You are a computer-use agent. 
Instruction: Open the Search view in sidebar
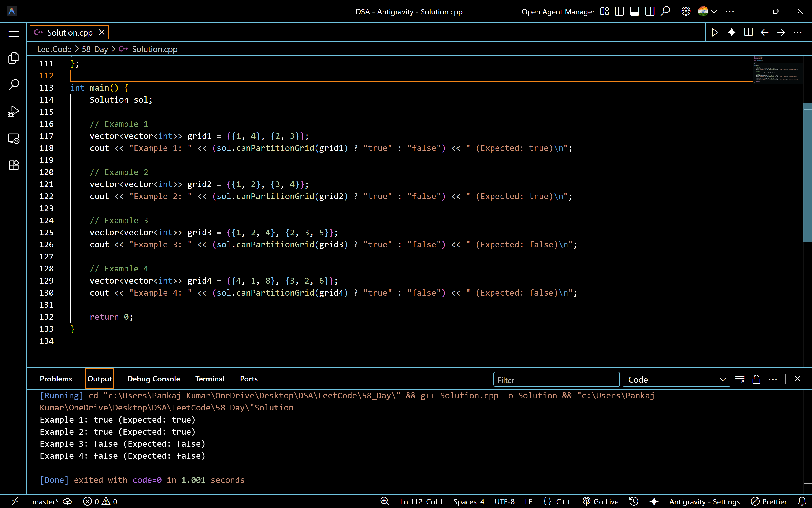coord(14,85)
